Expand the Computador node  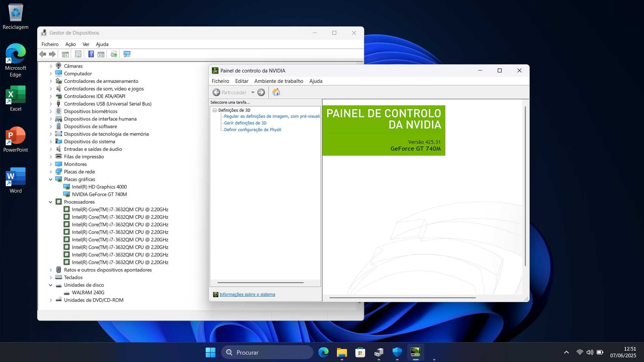coord(51,73)
